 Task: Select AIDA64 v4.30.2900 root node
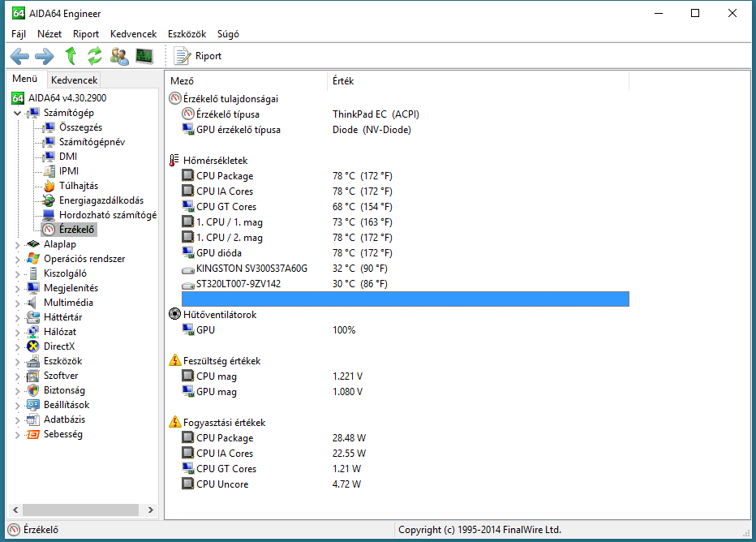(67, 98)
